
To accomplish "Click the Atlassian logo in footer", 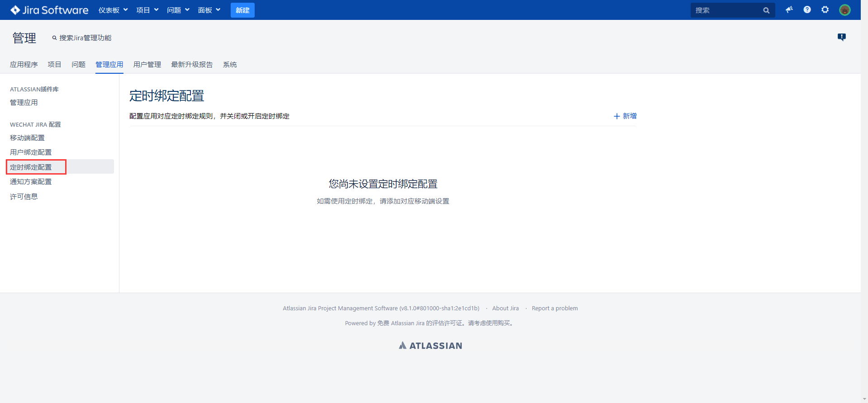I will click(430, 346).
